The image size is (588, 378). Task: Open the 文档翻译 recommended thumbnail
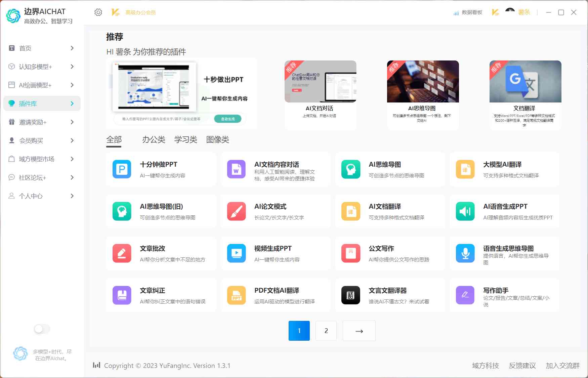(526, 81)
